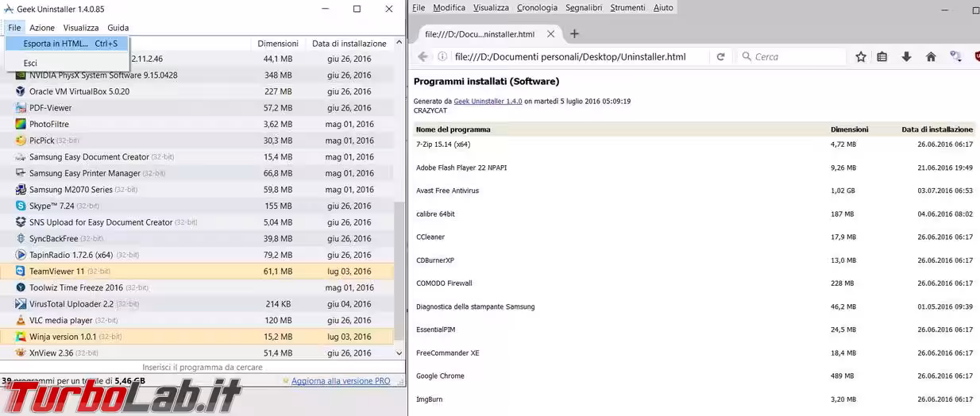
Task: Click the site info icon in address bar
Action: click(443, 57)
